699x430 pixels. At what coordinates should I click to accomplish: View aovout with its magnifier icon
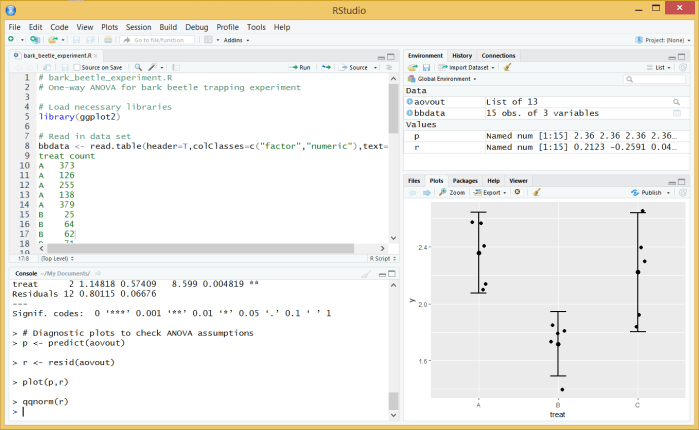(x=676, y=102)
